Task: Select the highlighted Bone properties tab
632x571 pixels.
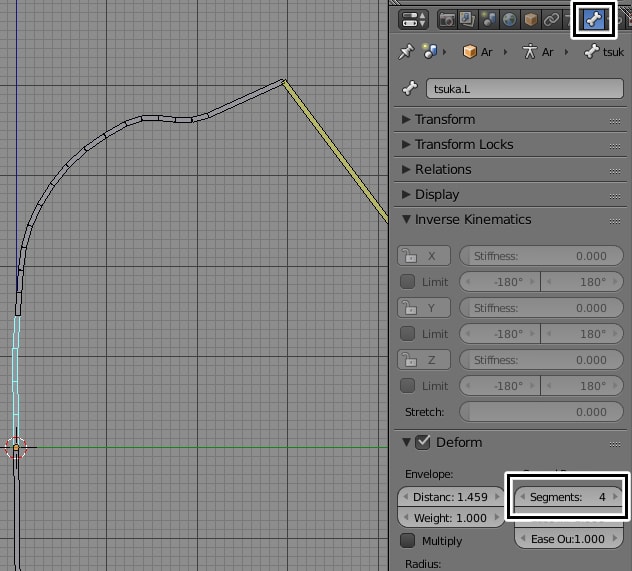Action: [x=594, y=19]
